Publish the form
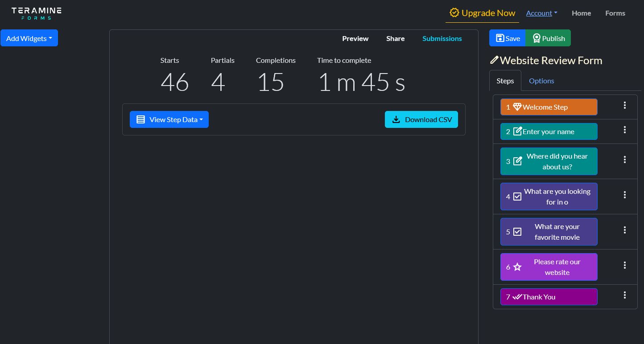This screenshot has width=644, height=344. (548, 38)
